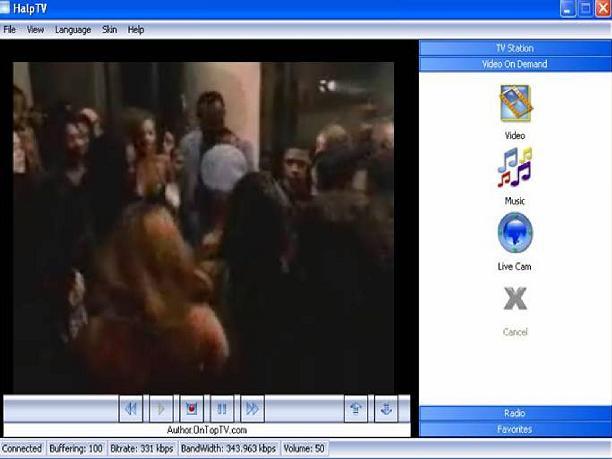Click the Author OnTopTV.com text
The height and width of the screenshot is (459, 612).
coord(207,430)
